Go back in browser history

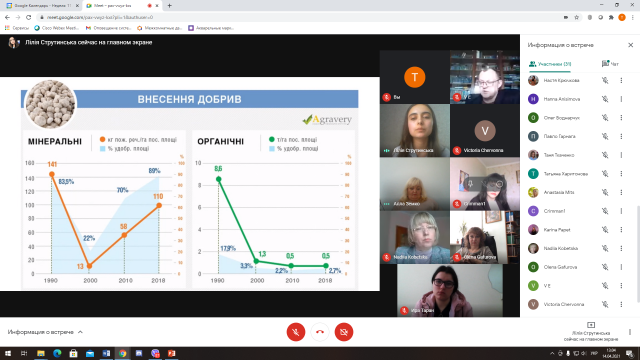7,17
